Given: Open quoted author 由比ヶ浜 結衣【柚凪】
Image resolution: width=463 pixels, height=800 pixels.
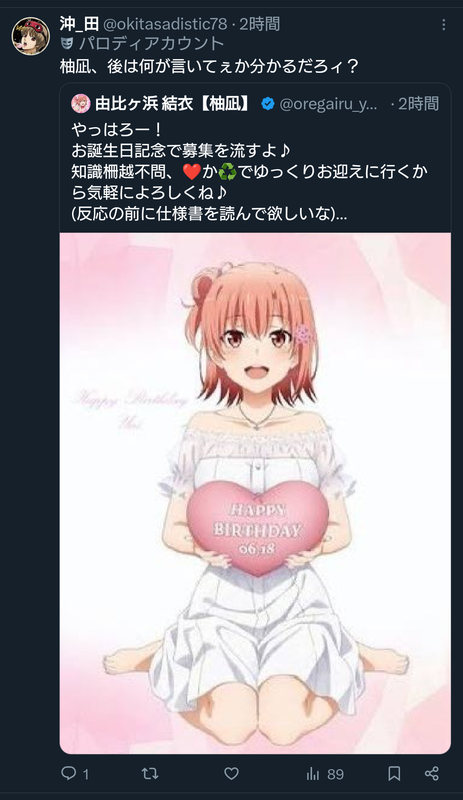Looking at the screenshot, I should (x=173, y=104).
